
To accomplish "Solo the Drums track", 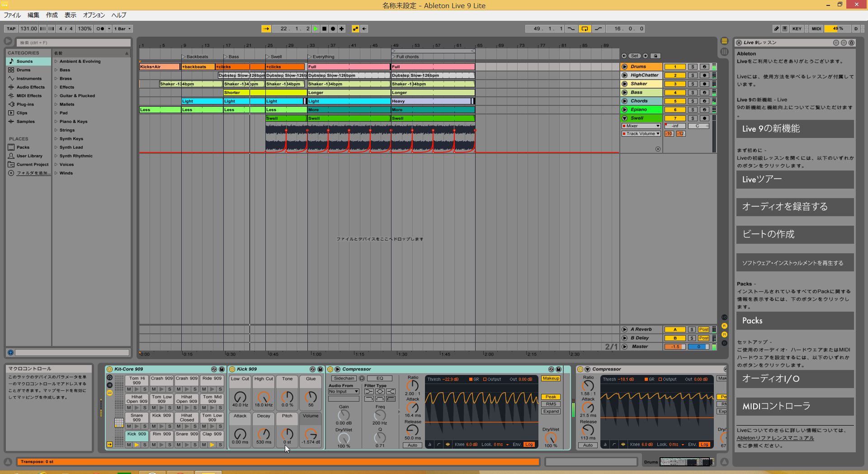I will 693,66.
